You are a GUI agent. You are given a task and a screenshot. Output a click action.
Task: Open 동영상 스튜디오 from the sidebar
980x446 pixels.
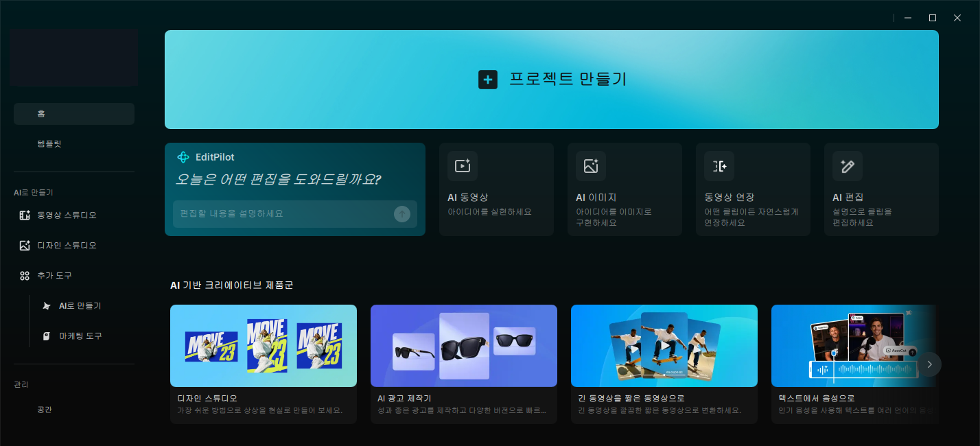coord(74,215)
